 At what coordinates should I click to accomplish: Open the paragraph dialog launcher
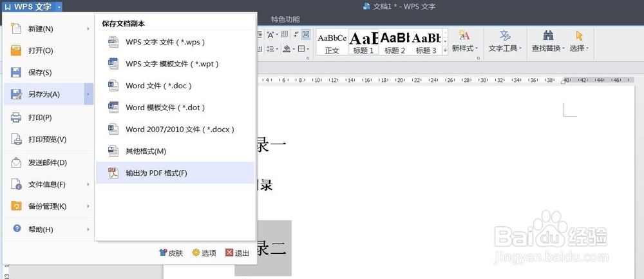308,59
